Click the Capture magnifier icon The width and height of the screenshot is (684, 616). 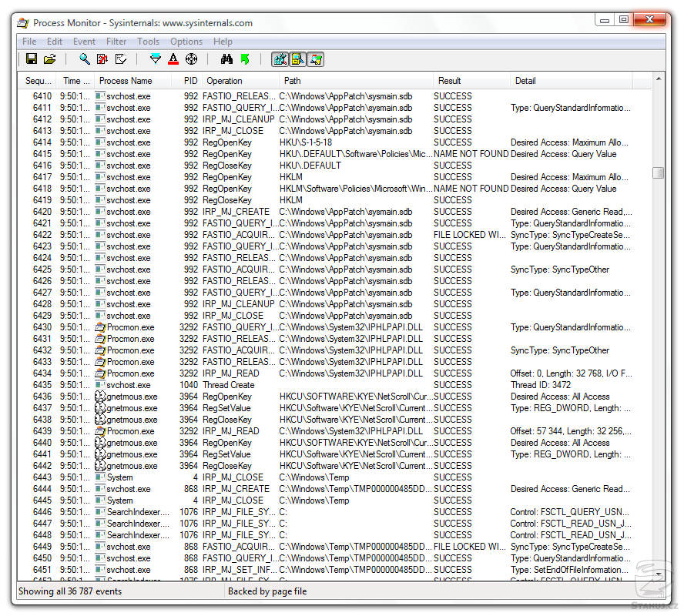tap(84, 59)
